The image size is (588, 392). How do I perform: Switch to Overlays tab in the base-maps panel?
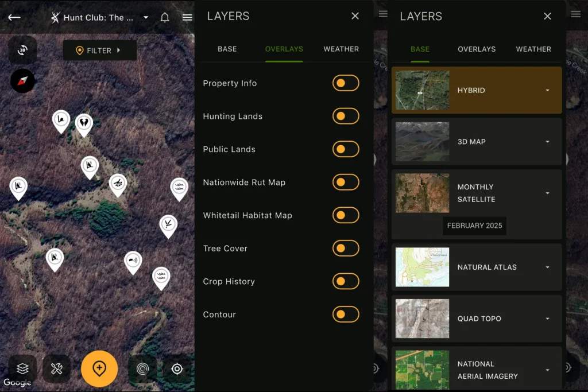(477, 49)
